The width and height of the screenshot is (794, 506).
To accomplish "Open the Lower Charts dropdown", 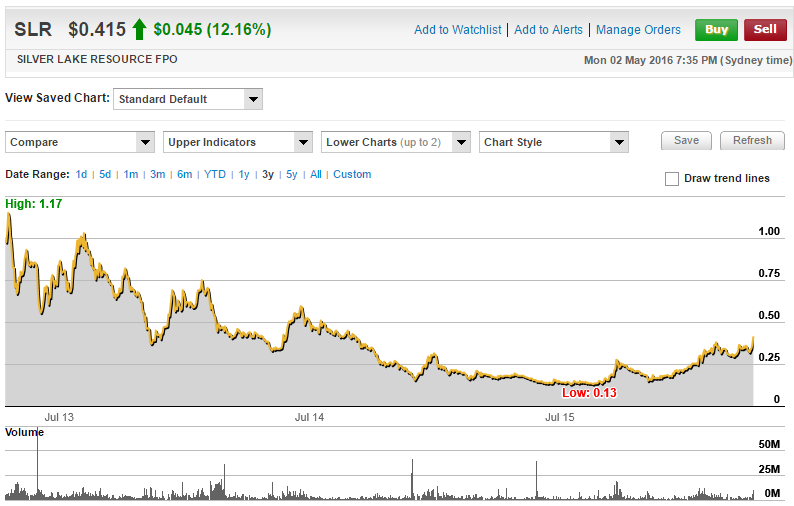I will tap(396, 142).
